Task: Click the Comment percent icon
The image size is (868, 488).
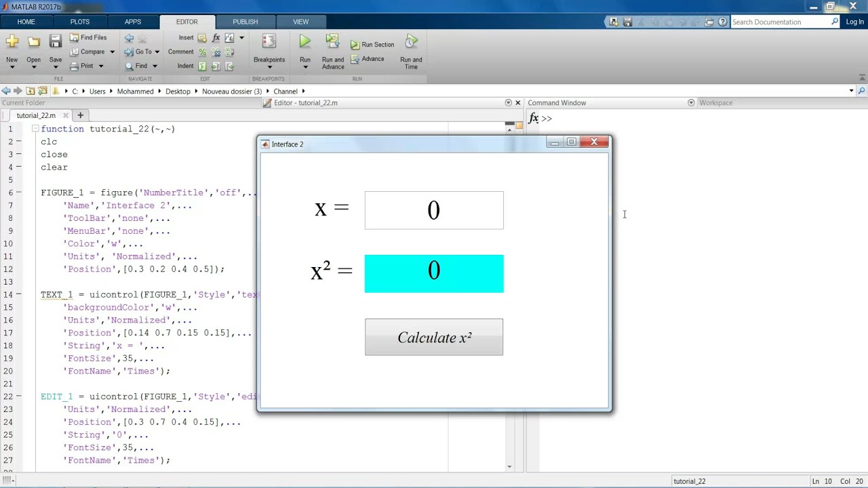Action: click(202, 52)
